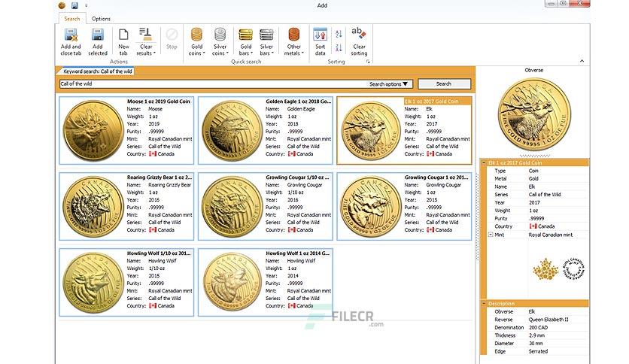The width and height of the screenshot is (629, 364).
Task: Click the Reverse value Queen Elizabeth II
Action: tap(548, 320)
